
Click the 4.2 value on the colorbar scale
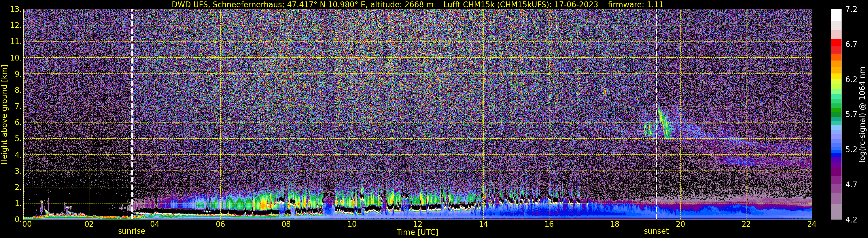(851, 220)
